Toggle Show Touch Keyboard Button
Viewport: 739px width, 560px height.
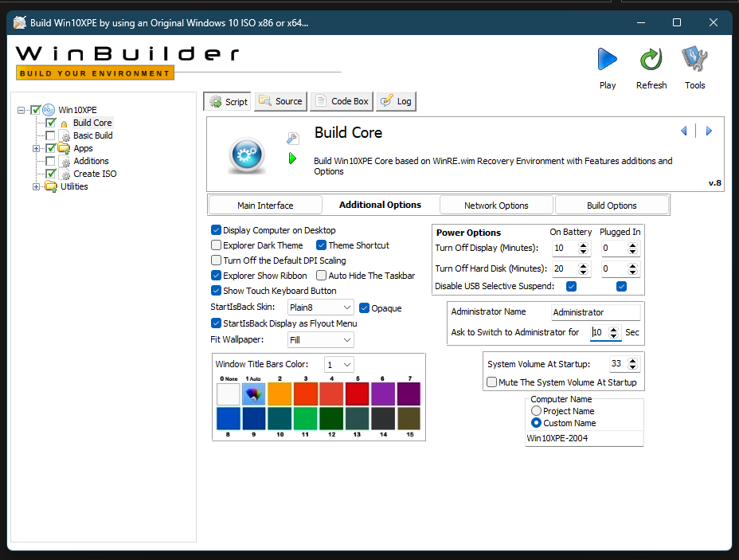pyautogui.click(x=217, y=291)
